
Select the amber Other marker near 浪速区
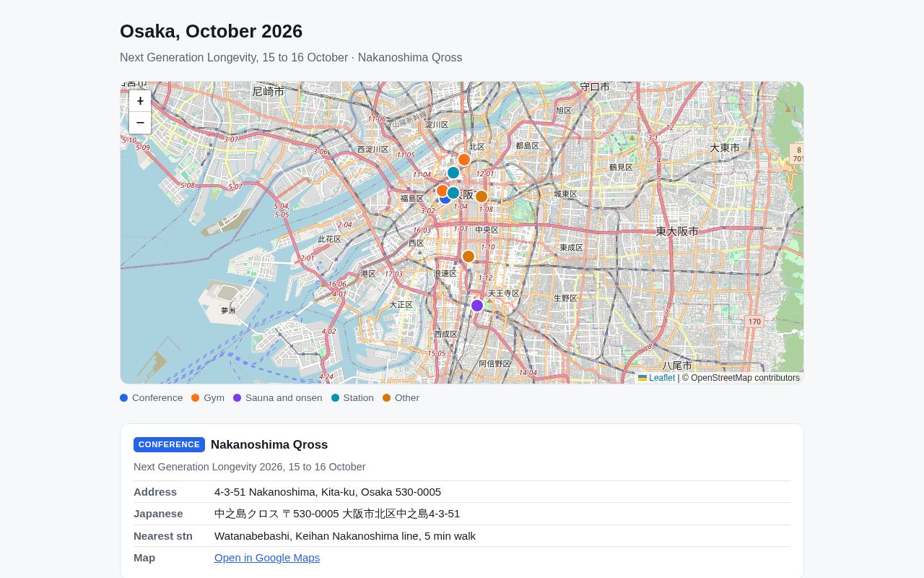(468, 256)
